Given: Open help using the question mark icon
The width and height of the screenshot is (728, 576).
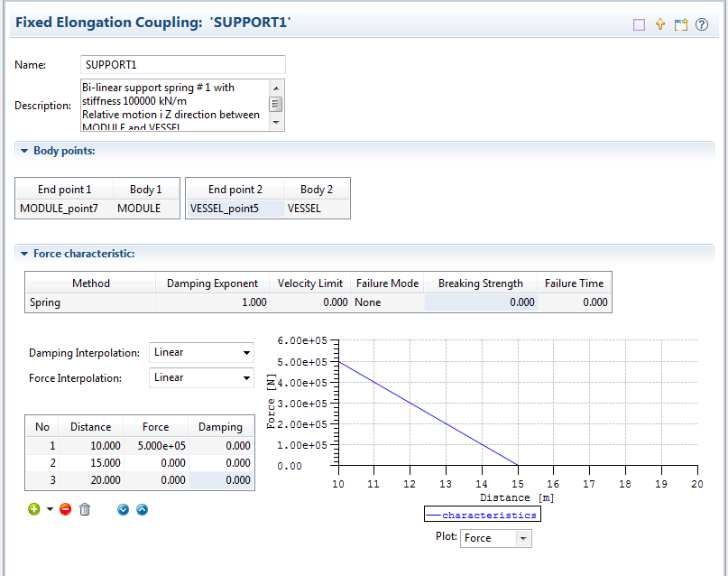Looking at the screenshot, I should (x=702, y=24).
